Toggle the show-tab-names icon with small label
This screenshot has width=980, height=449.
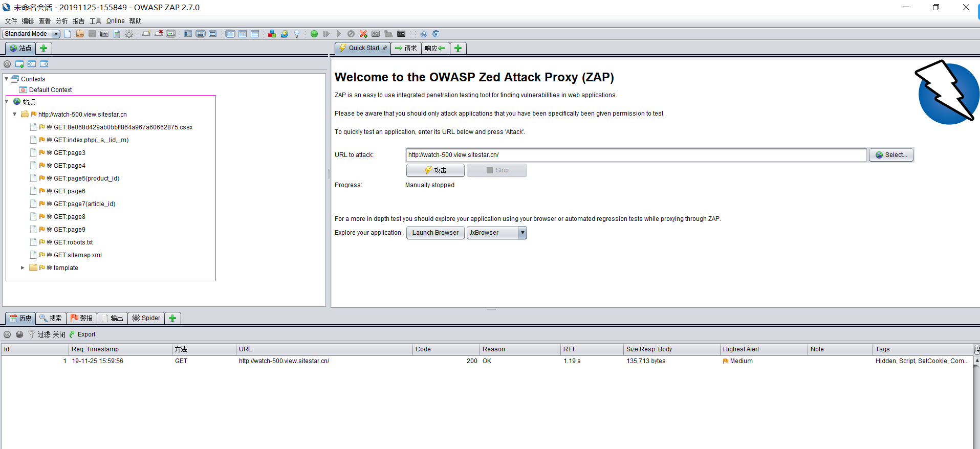click(171, 34)
